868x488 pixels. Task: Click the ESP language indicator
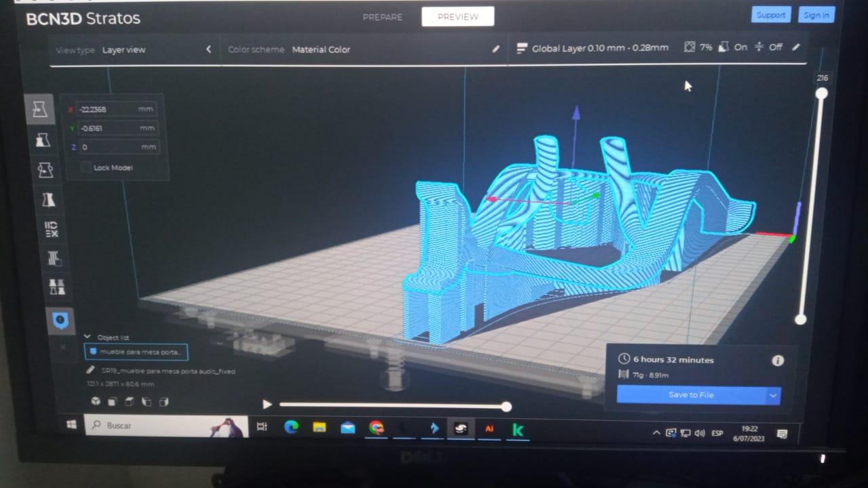pos(717,433)
